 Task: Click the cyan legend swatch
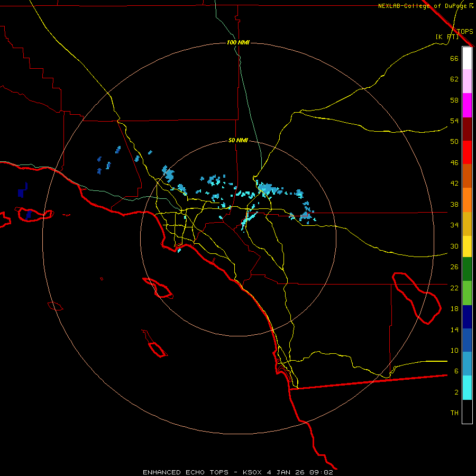tap(467, 388)
